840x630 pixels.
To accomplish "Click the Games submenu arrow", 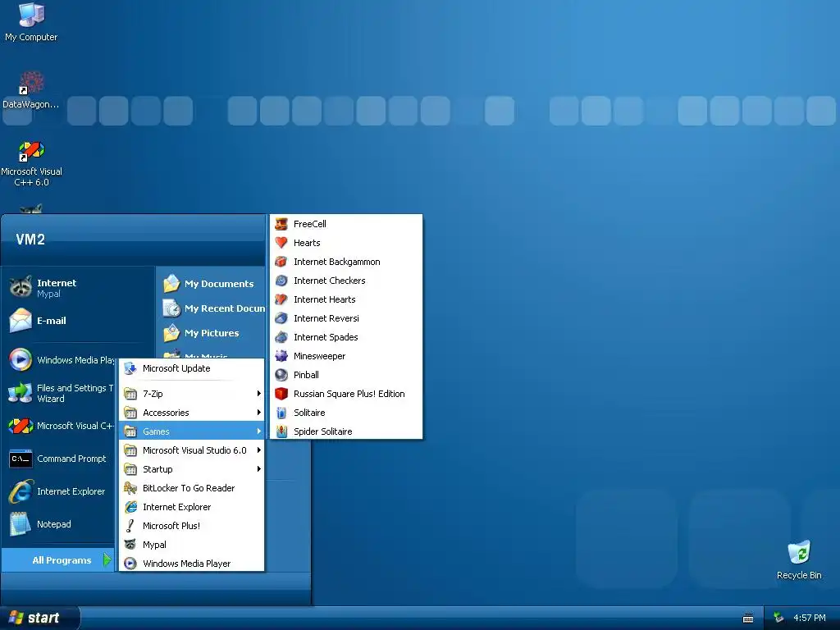I will (258, 431).
